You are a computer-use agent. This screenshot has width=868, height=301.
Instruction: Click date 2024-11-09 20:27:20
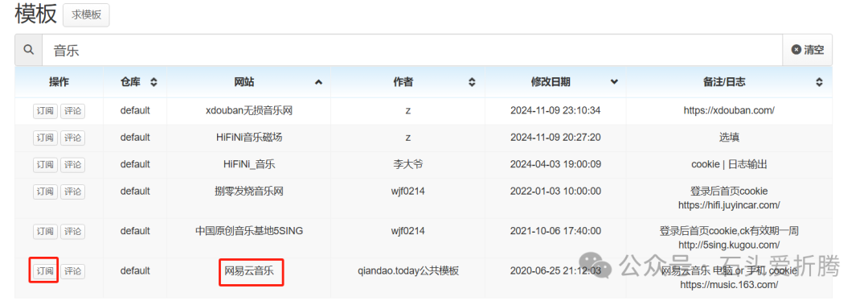[555, 137]
